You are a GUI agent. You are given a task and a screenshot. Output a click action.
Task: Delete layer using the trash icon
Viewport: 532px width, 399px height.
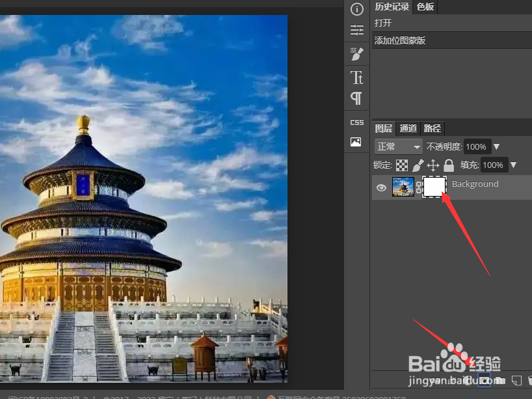(529, 380)
